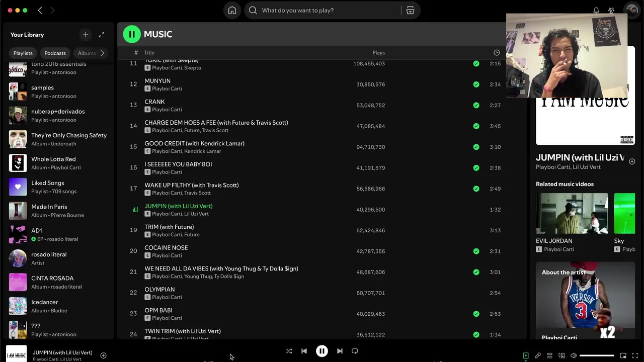The width and height of the screenshot is (644, 362).
Task: Open the miniplayer icon
Action: click(x=623, y=355)
